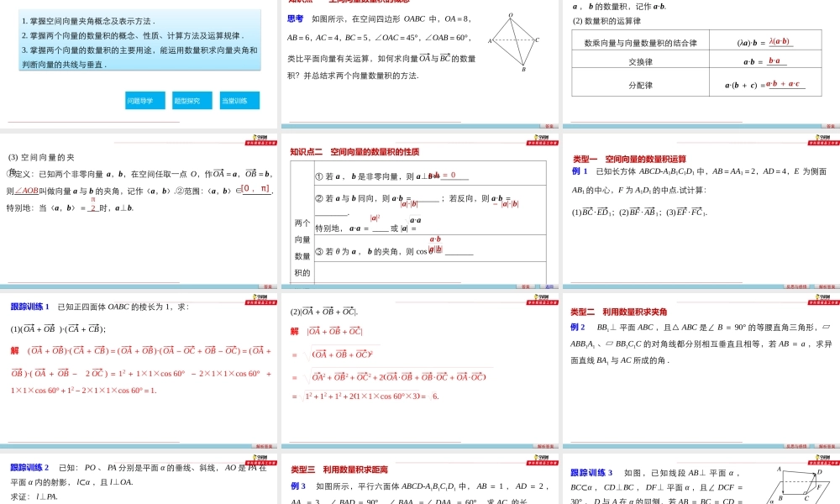Click 反思与感悟 on the 类型一 例1 slide
Viewport: 840px width, 504px height.
pyautogui.click(x=796, y=286)
